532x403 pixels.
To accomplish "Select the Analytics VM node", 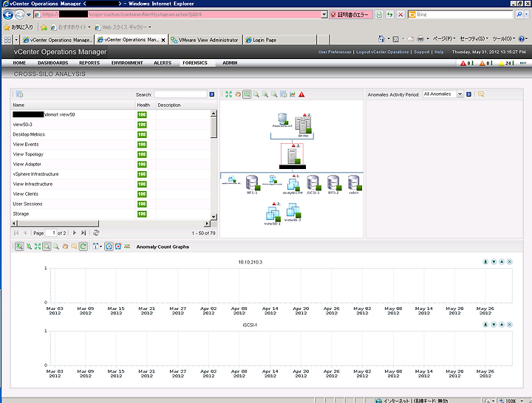I will point(293,185).
